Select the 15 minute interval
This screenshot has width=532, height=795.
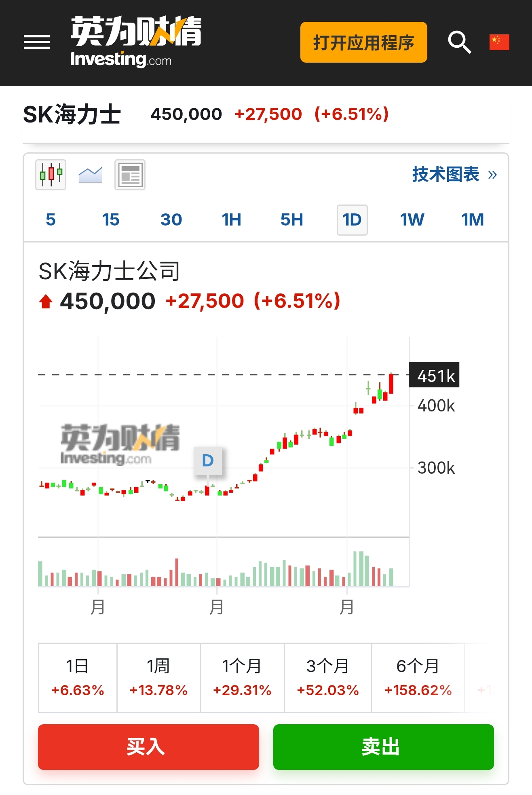pyautogui.click(x=111, y=220)
